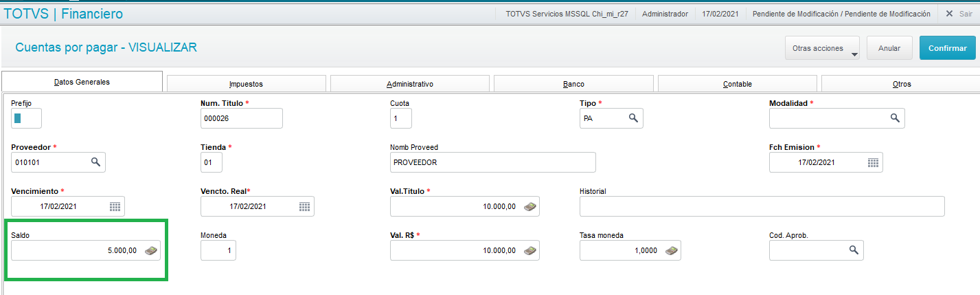Click money calculator icon in Val.Titulo

tap(529, 206)
